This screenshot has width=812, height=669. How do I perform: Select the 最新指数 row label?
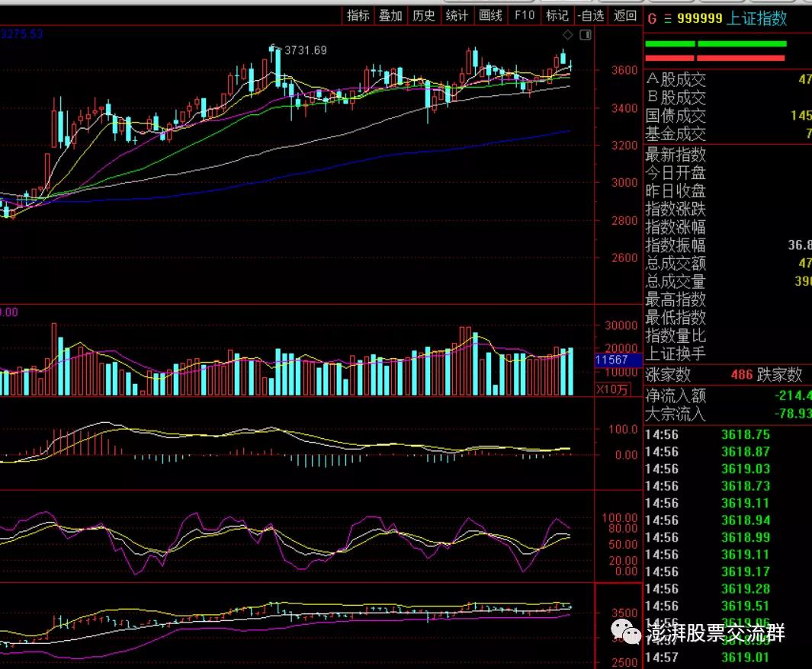(676, 155)
